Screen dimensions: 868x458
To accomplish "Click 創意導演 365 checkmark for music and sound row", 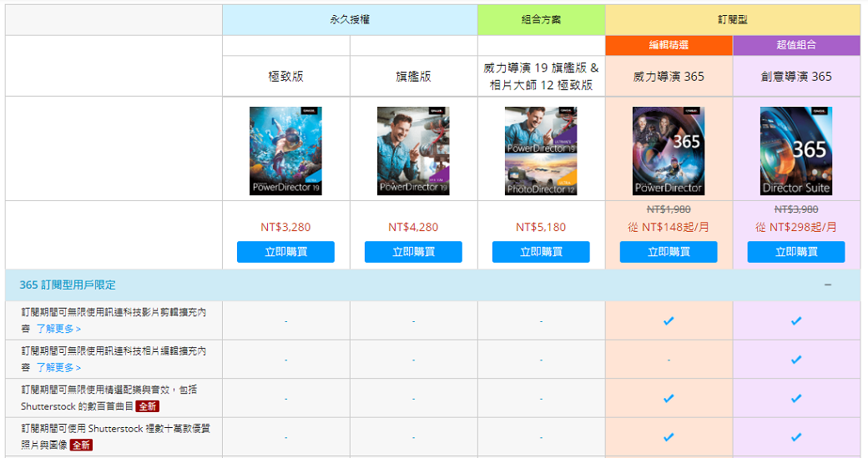I will pos(796,398).
